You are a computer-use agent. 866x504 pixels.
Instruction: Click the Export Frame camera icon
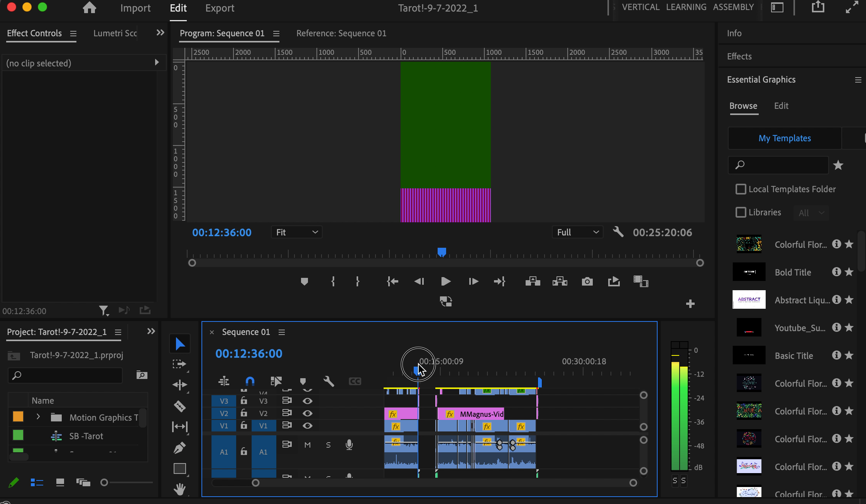(587, 281)
